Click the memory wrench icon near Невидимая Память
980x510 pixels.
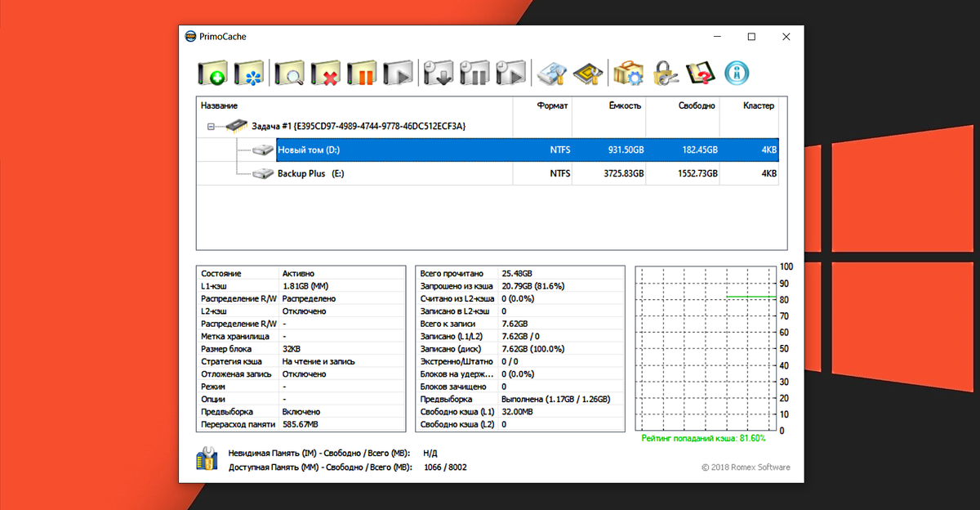coord(207,459)
